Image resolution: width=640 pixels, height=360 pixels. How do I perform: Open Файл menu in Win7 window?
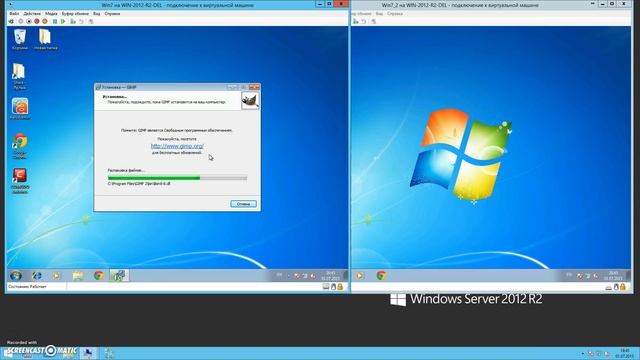point(14,13)
